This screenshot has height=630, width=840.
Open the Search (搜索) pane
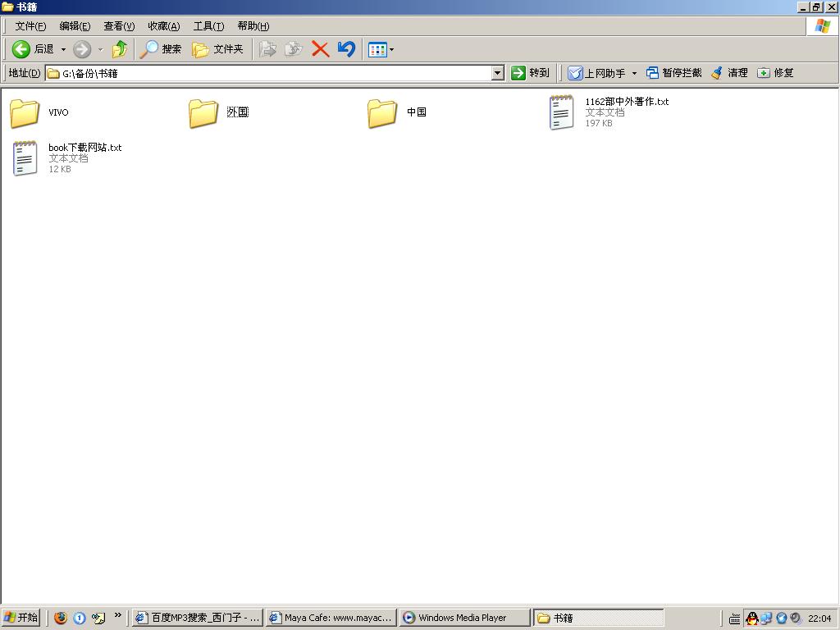click(161, 49)
